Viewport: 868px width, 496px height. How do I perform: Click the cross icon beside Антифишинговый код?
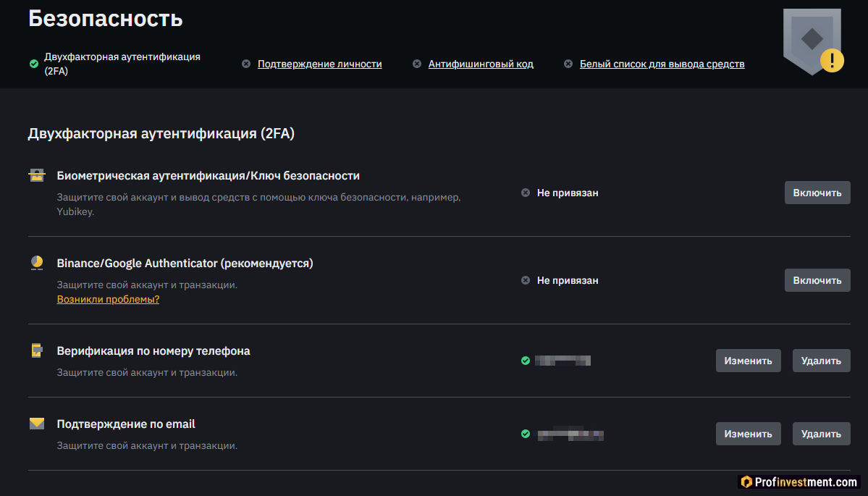(417, 64)
